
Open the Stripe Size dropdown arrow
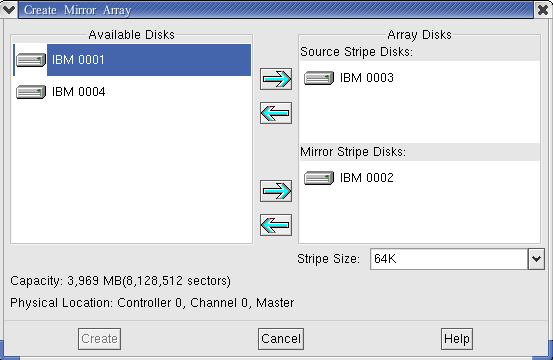click(536, 259)
